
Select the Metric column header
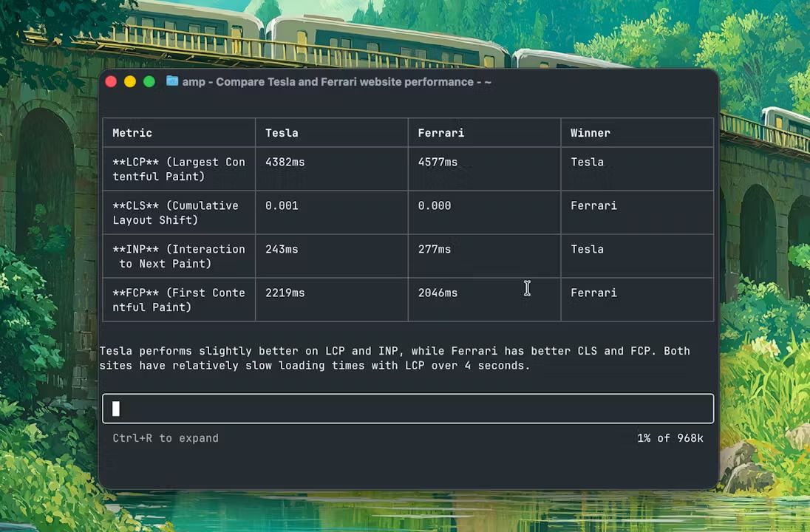coord(132,132)
